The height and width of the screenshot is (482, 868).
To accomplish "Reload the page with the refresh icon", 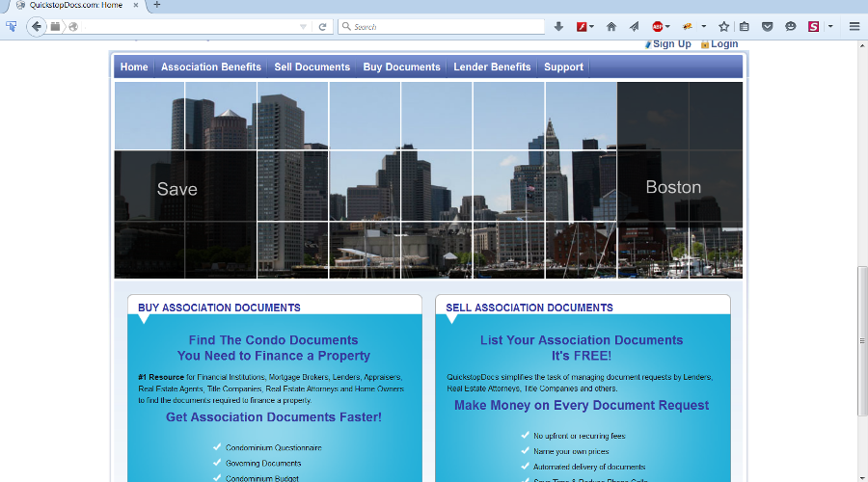I will [322, 27].
